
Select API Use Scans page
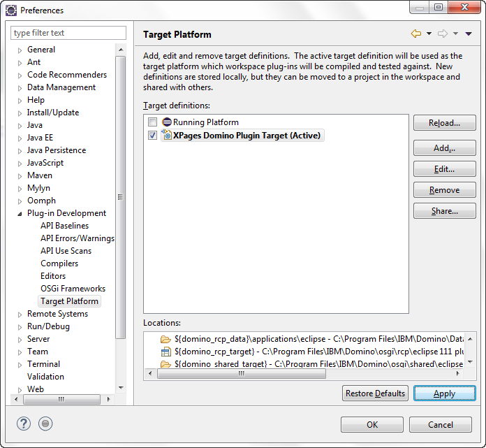(x=66, y=251)
